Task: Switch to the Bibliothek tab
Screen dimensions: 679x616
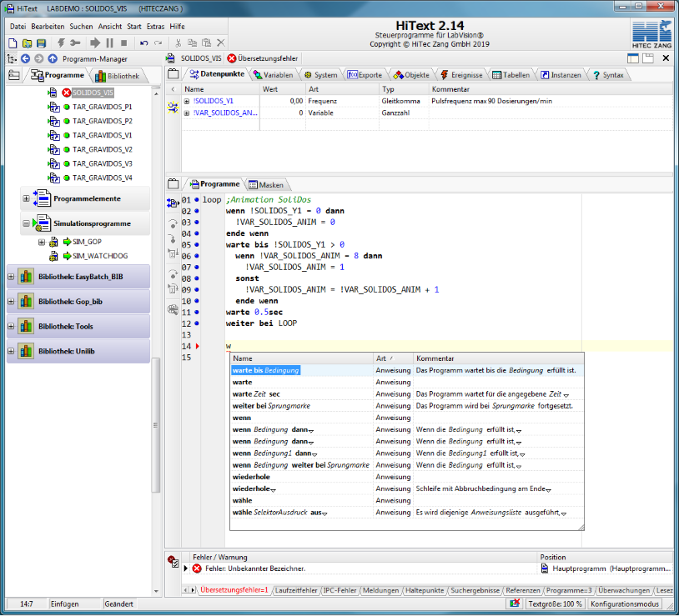Action: 118,76
